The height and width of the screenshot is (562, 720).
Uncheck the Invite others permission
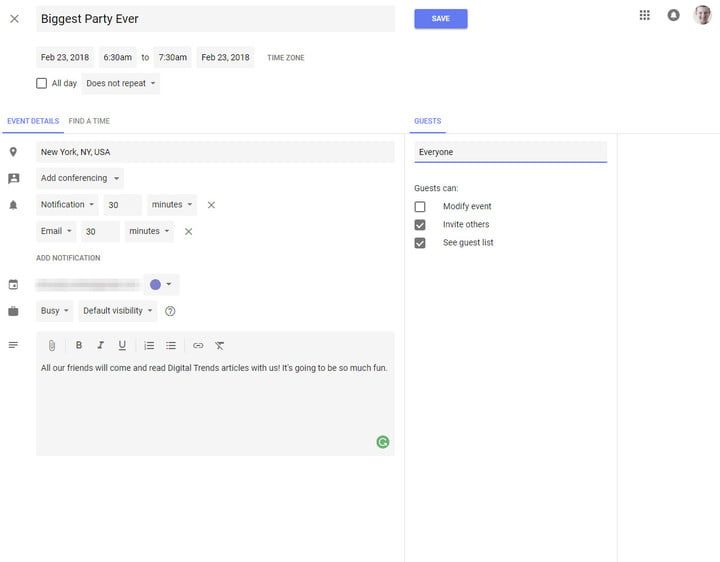[x=420, y=225]
